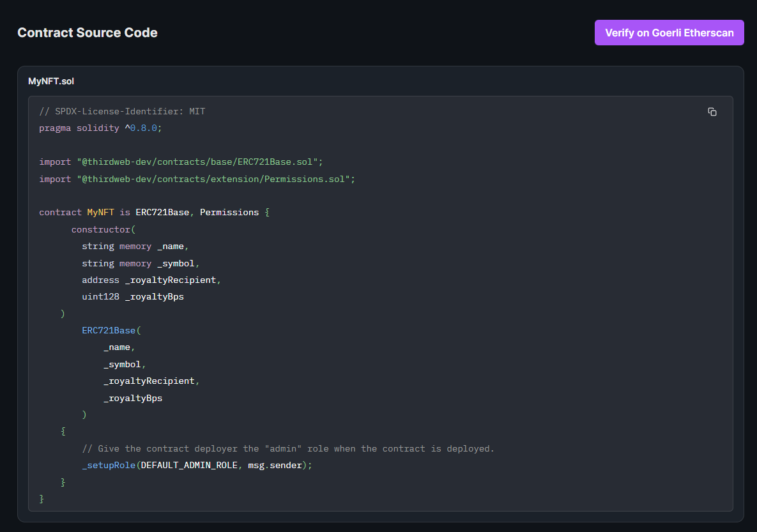This screenshot has height=532, width=757.
Task: Click the 'uint128 _royaltyBps' parameter
Action: [133, 296]
